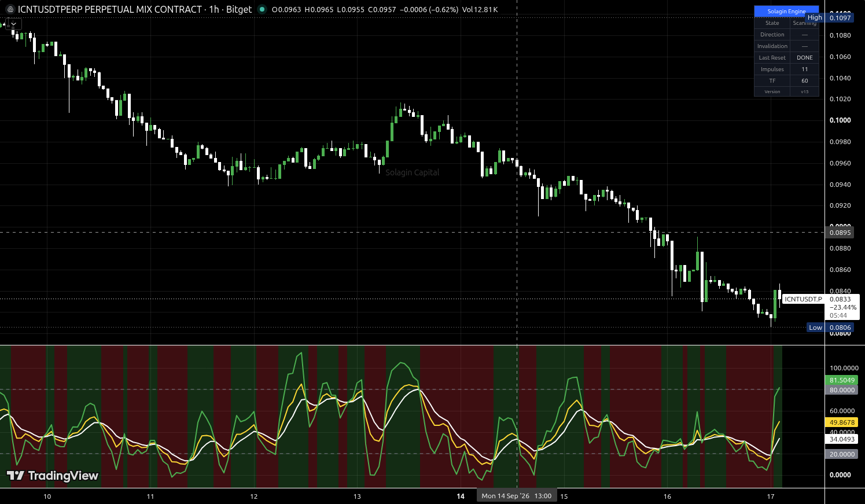Click the 0.0940 price axis tick

click(x=840, y=185)
